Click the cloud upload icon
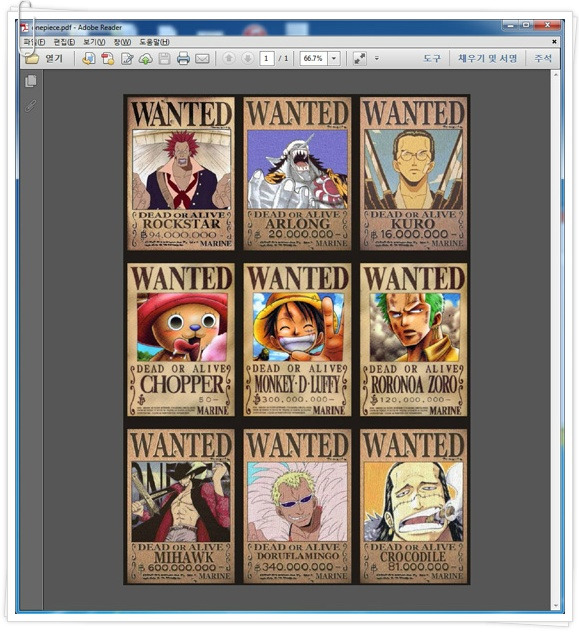Viewport: 579px width, 632px height. (145, 59)
